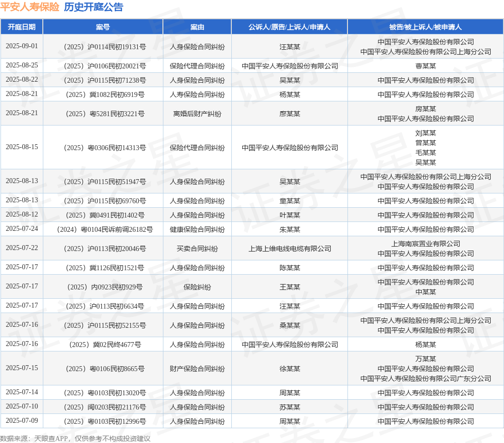Click the hearing date 2025-09-01
The width and height of the screenshot is (504, 443).
tap(22, 46)
